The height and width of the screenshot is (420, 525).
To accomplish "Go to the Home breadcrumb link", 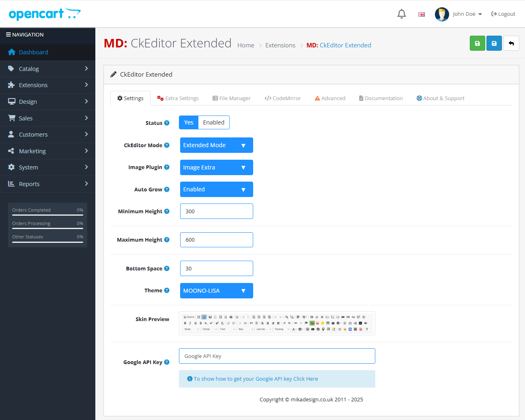I will 246,45.
